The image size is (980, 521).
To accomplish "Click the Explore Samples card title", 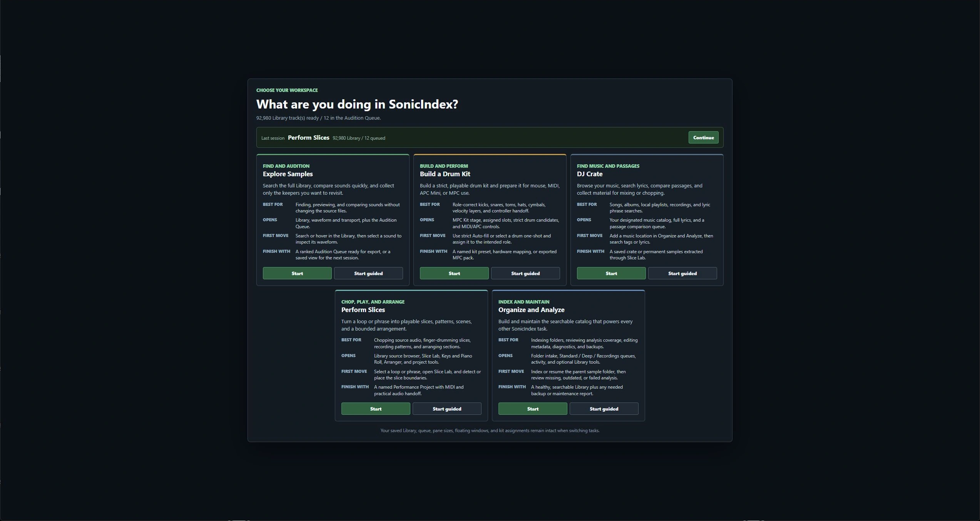I will (288, 174).
